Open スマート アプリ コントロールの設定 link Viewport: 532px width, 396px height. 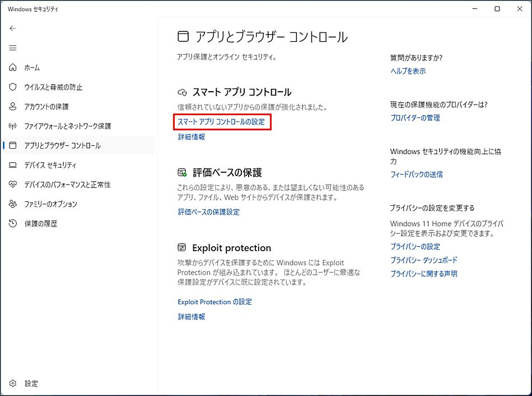coord(221,121)
